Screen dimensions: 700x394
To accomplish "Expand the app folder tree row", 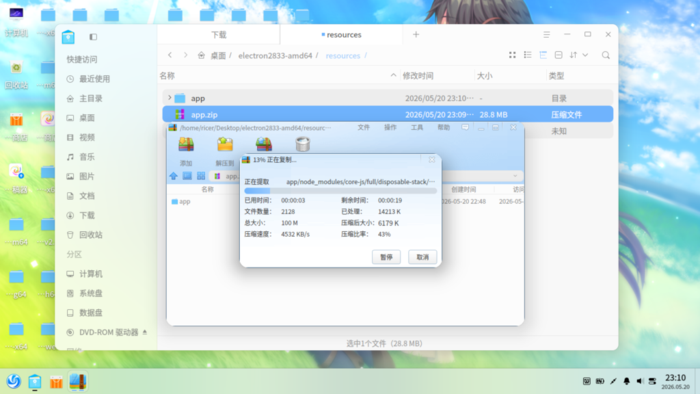I will pyautogui.click(x=170, y=98).
